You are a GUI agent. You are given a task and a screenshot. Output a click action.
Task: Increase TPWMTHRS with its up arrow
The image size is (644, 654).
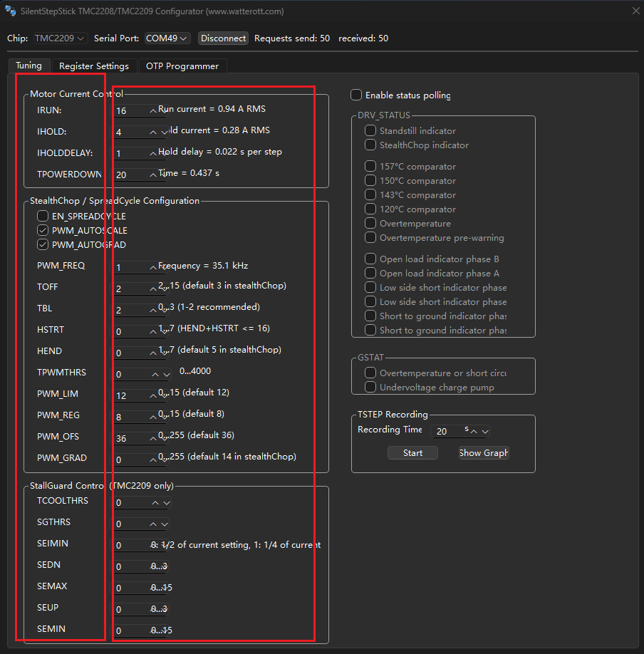(155, 374)
